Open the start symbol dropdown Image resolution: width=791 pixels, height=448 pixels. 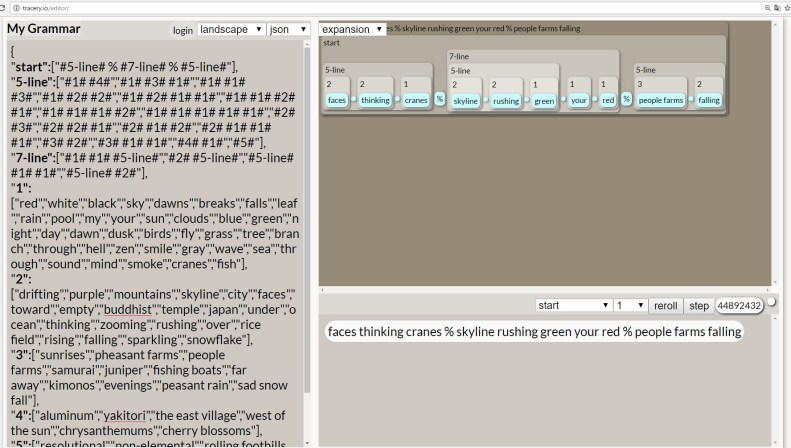(571, 305)
